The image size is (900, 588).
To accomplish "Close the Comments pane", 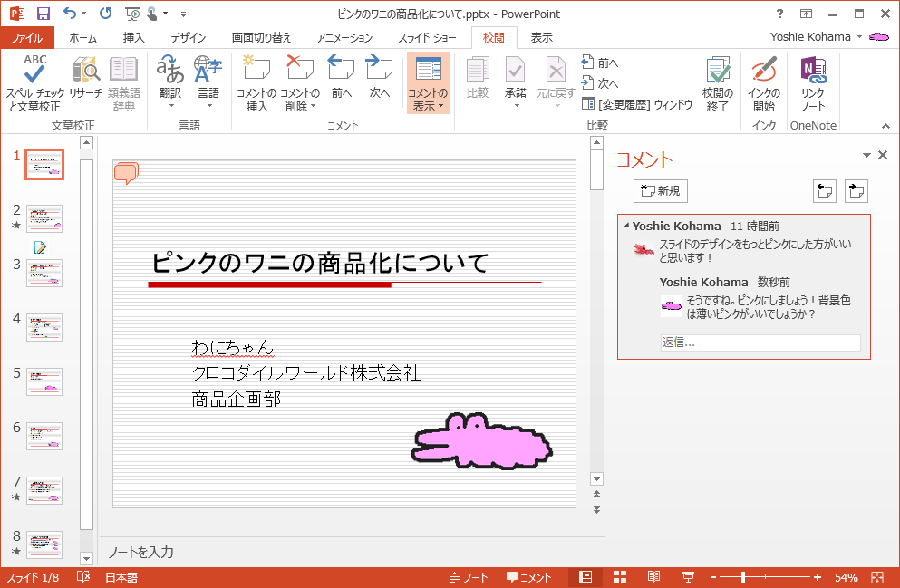I will pos(883,155).
